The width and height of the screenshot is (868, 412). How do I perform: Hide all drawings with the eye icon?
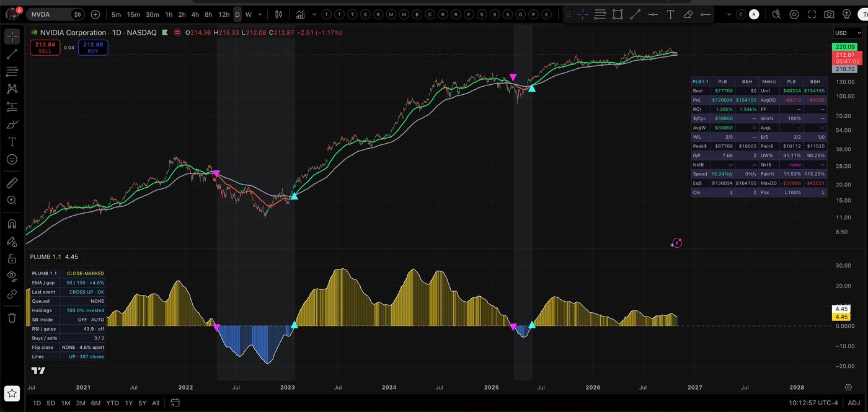click(x=12, y=276)
